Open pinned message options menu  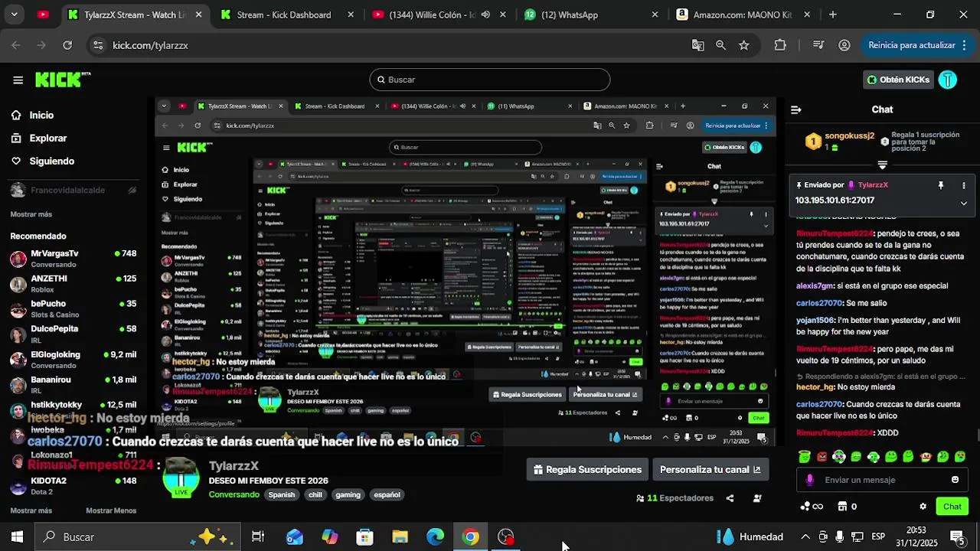coord(964,185)
